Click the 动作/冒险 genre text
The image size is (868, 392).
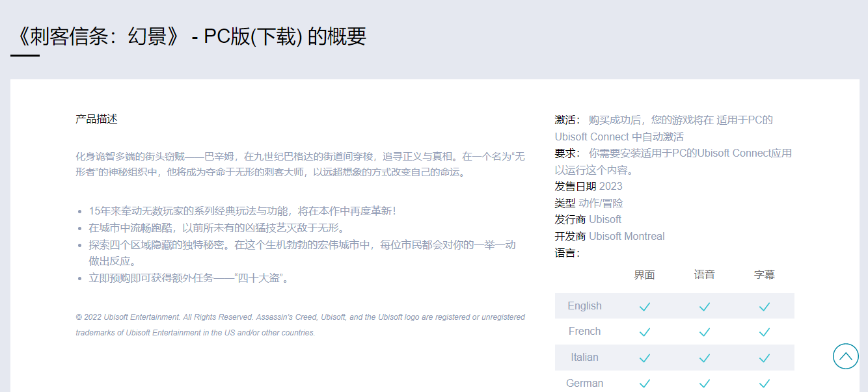(x=601, y=203)
